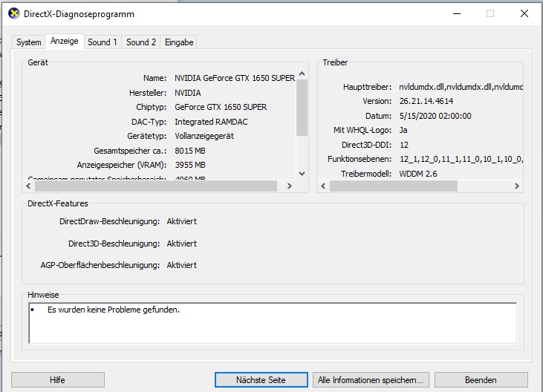This screenshot has width=543, height=392.
Task: Click the Nächste Seite button
Action: point(261,380)
